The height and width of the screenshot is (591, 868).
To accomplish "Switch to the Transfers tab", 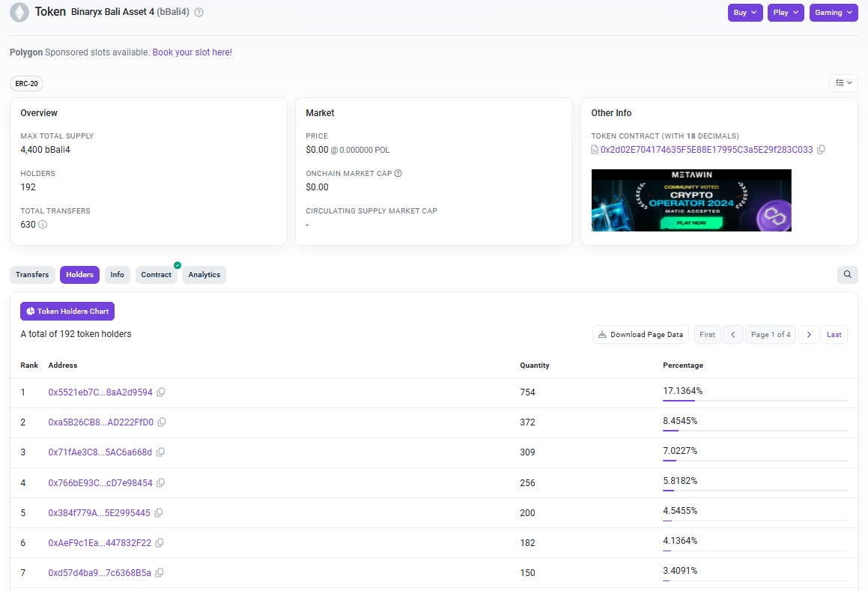I will (x=32, y=274).
